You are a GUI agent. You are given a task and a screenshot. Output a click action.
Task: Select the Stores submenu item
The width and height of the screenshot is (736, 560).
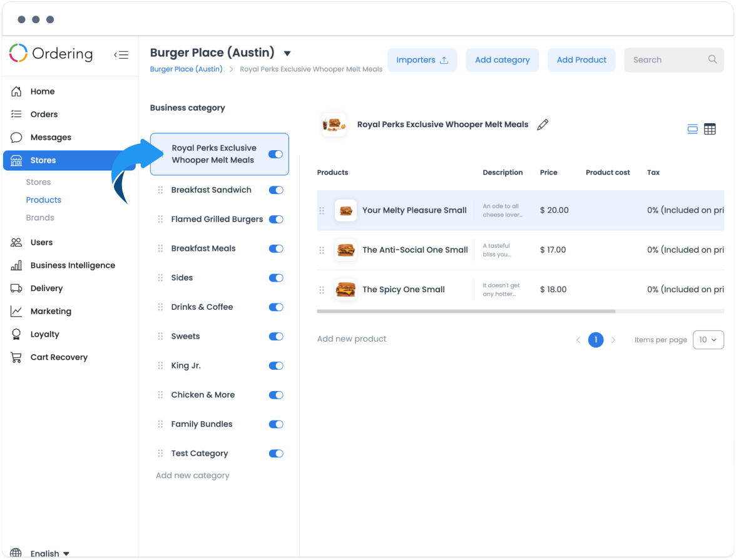(39, 182)
